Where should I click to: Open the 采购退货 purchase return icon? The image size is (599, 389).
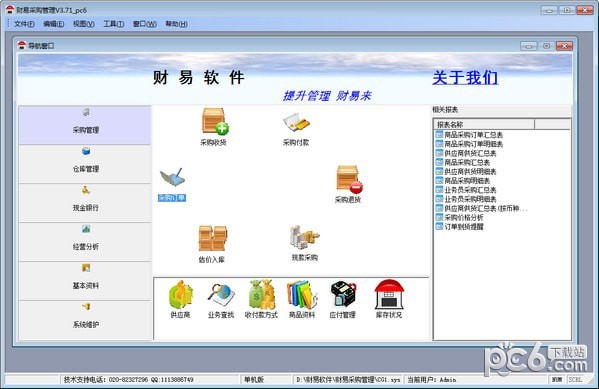point(348,184)
